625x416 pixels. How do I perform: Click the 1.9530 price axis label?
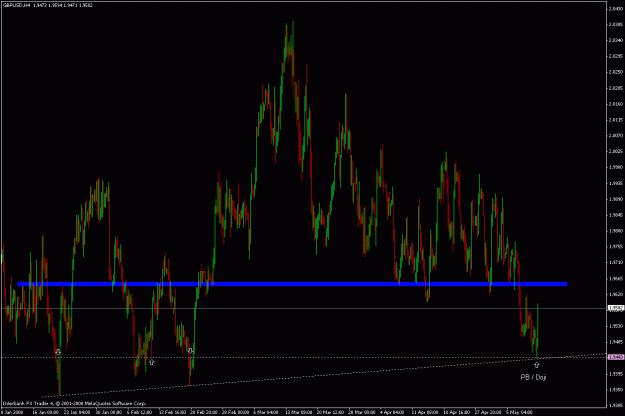point(616,326)
